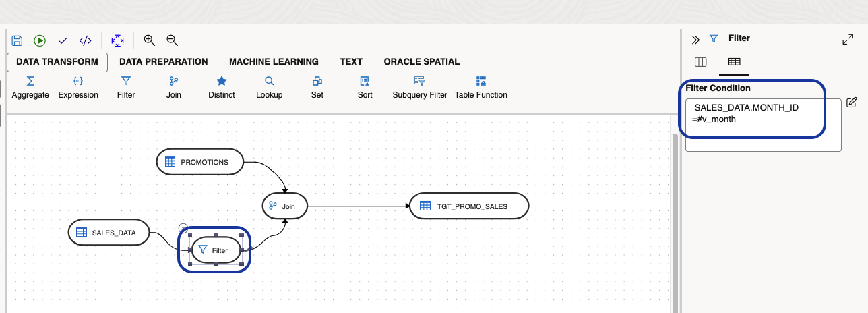Select the Lookup transform tool
868x313 pixels.
coord(269,88)
